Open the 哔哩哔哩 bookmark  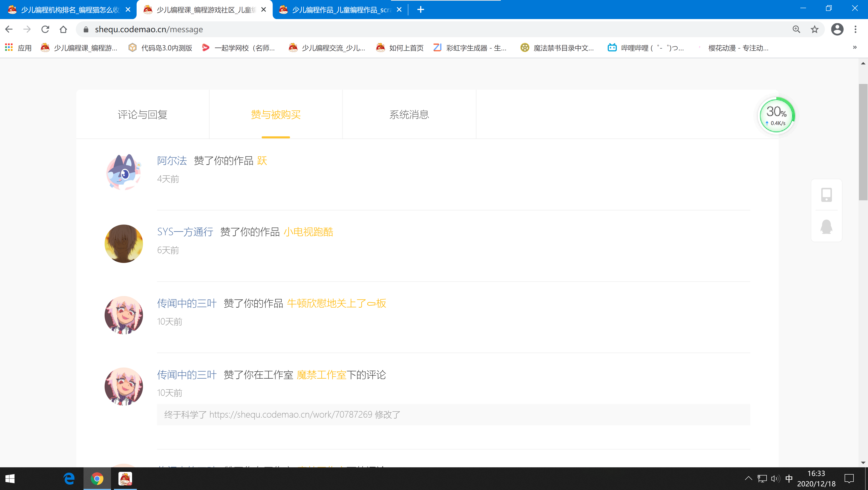[x=646, y=48]
